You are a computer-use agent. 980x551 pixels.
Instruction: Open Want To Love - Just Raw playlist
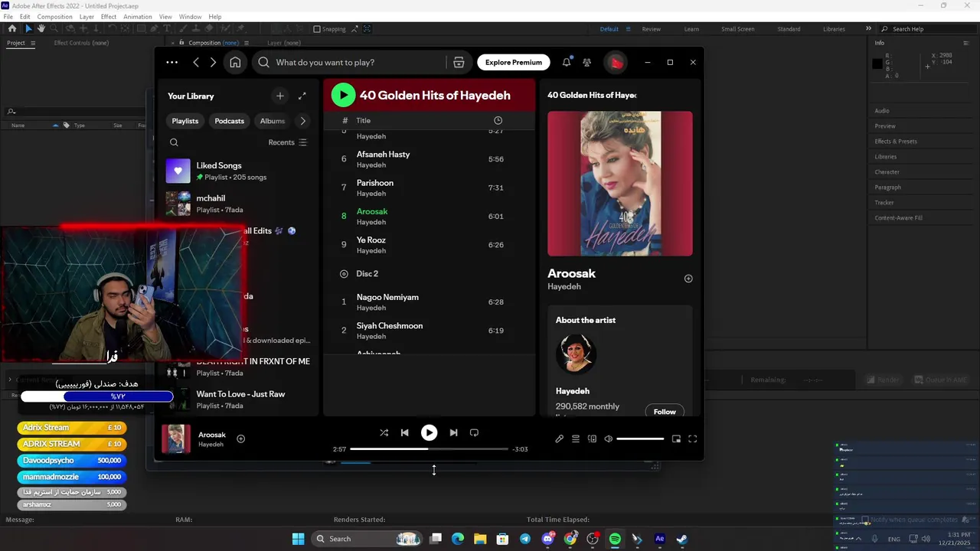point(238,399)
